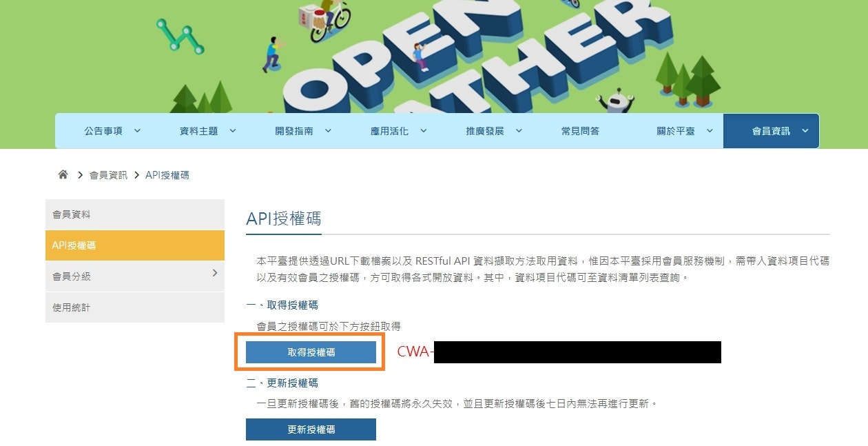Click the 取得授權碼 button

(x=311, y=352)
